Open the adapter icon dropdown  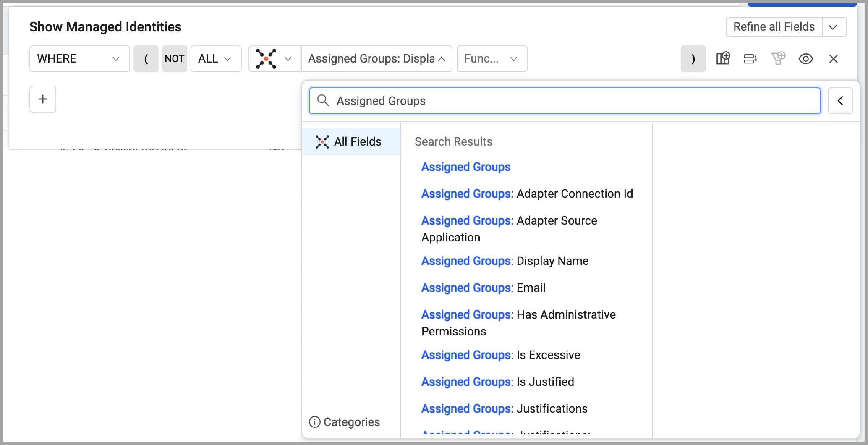tap(275, 59)
